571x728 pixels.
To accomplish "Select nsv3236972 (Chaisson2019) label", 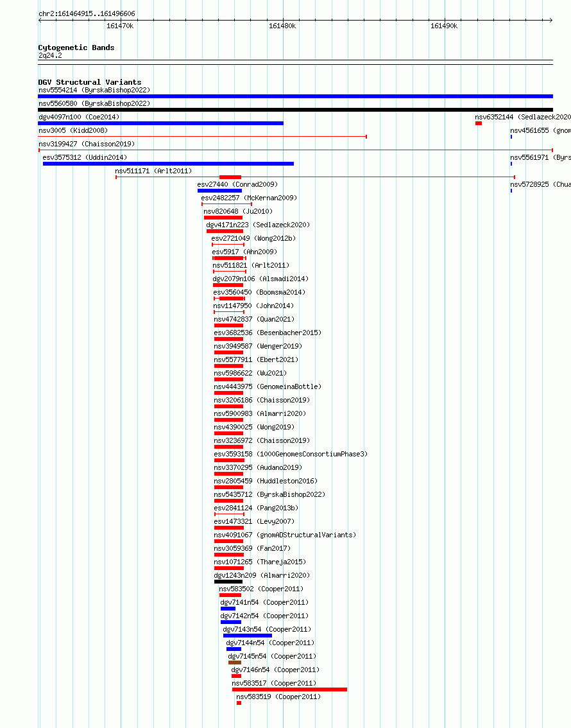I will click(262, 440).
